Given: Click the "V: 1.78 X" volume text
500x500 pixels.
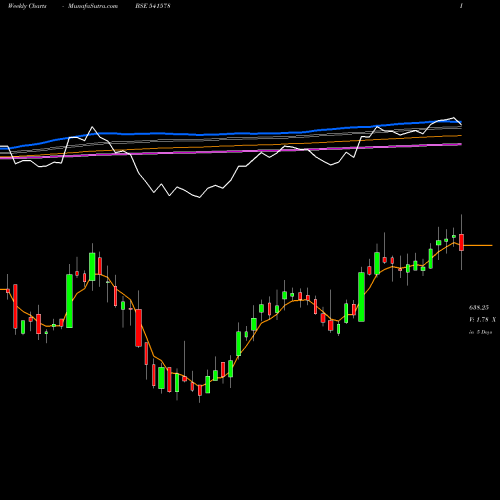Looking at the screenshot, I should point(482,319).
